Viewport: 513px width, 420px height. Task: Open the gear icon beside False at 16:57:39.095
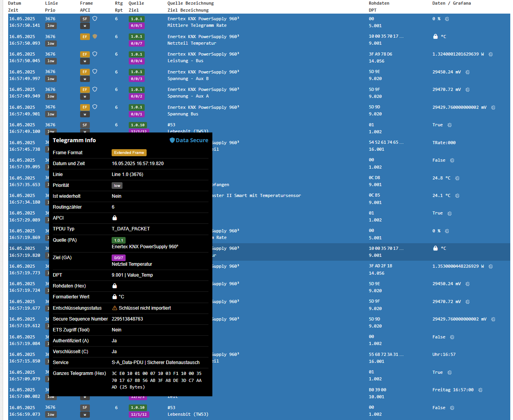pos(452,160)
